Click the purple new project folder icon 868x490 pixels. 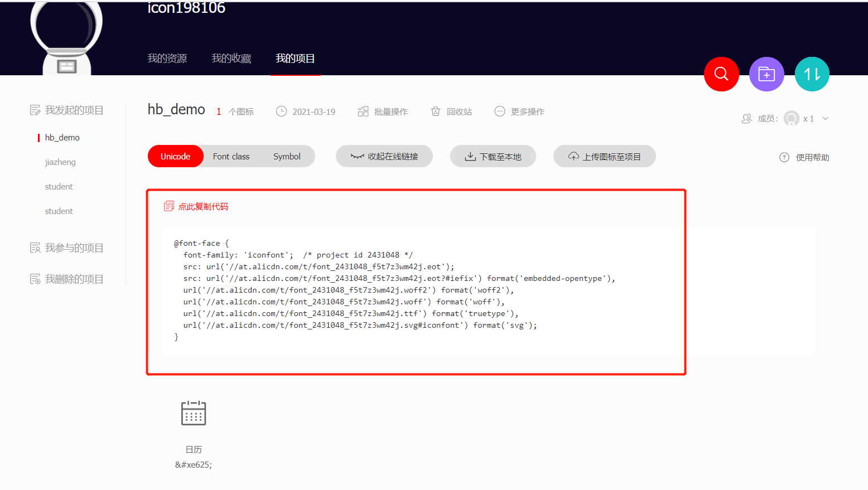[x=766, y=74]
